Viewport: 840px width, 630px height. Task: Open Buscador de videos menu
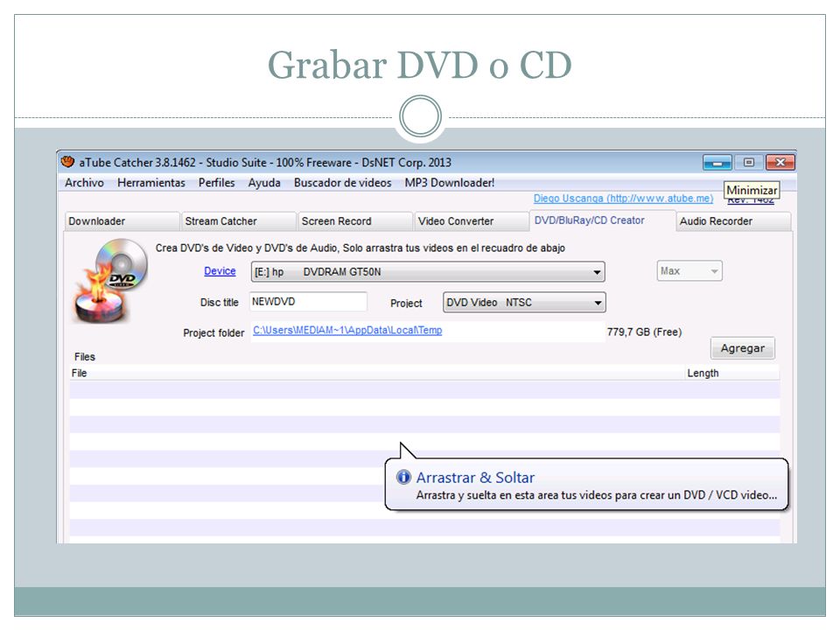tap(342, 183)
